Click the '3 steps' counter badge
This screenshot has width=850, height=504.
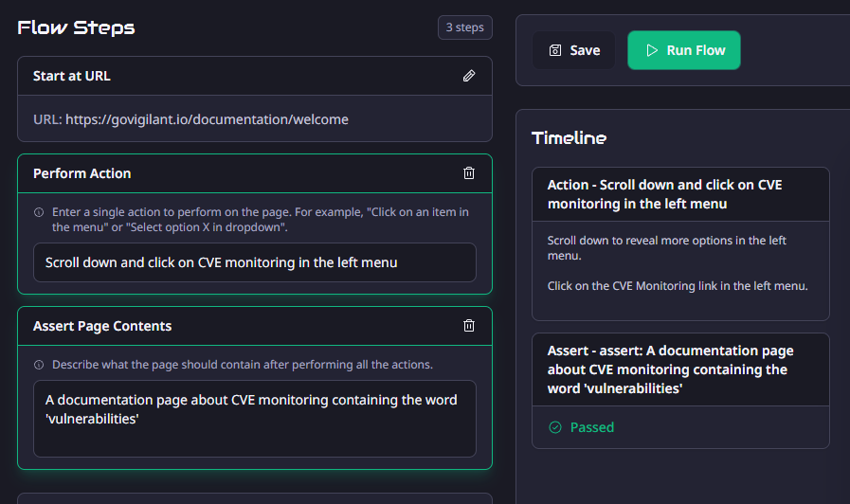(464, 27)
